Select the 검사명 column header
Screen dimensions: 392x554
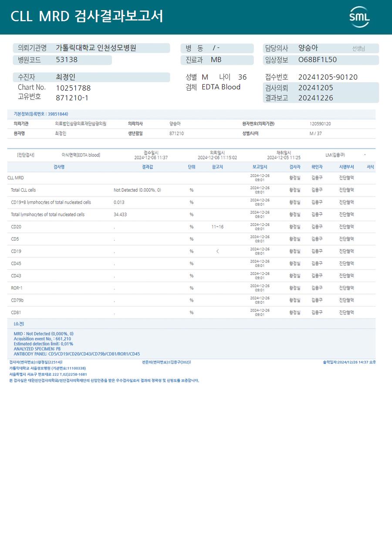59,167
